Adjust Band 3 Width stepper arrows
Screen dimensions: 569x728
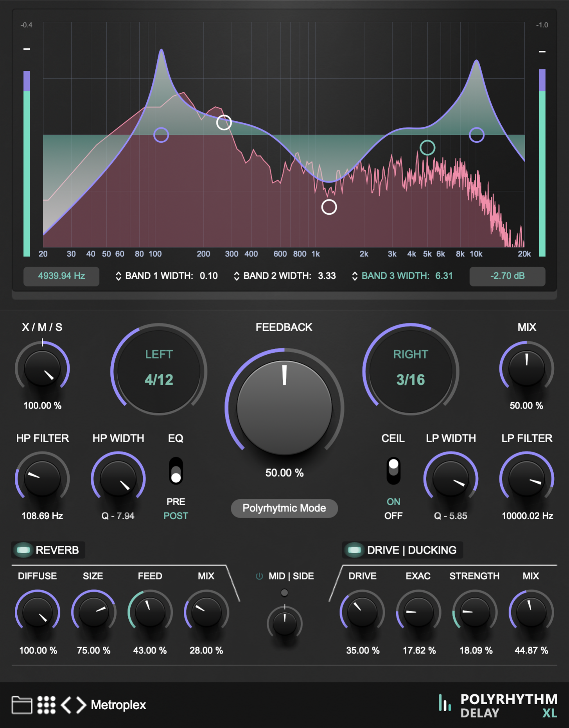click(355, 276)
